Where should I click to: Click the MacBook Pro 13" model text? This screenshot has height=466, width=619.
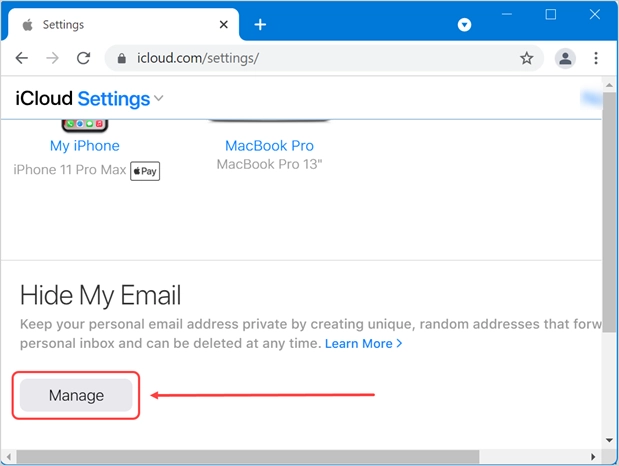269,164
